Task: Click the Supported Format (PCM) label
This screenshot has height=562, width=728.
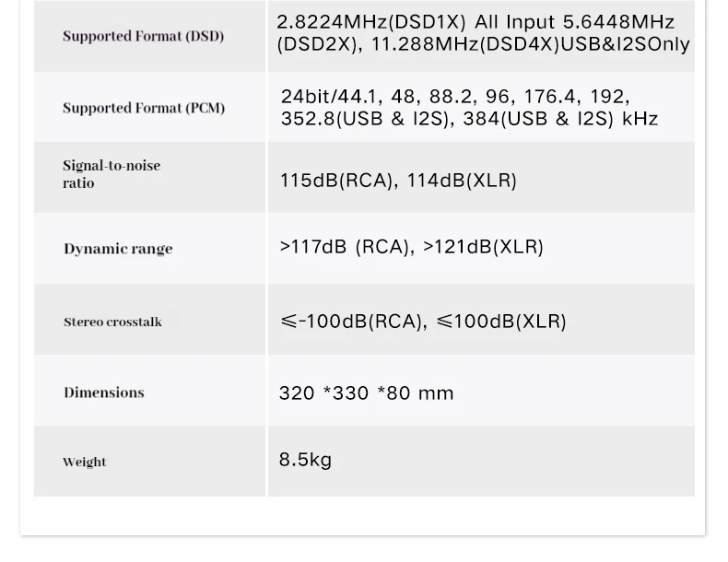Action: pyautogui.click(x=143, y=108)
